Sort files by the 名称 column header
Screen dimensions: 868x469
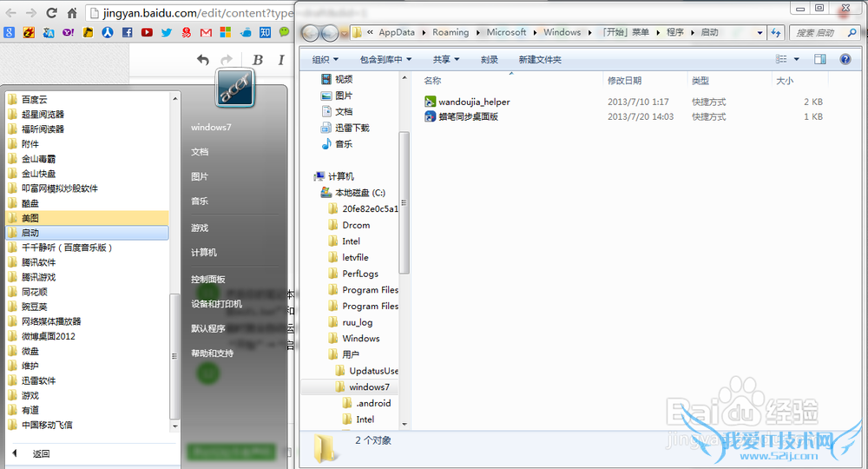click(x=432, y=80)
